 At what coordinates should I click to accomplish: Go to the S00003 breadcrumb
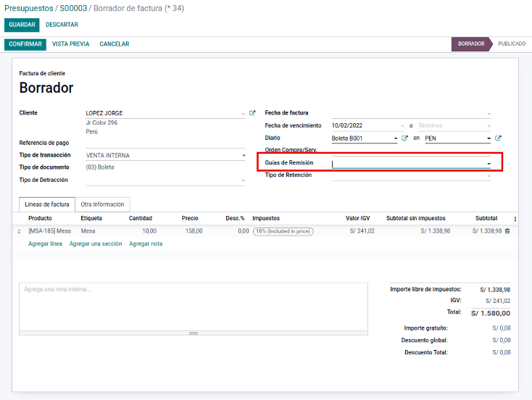(x=73, y=8)
